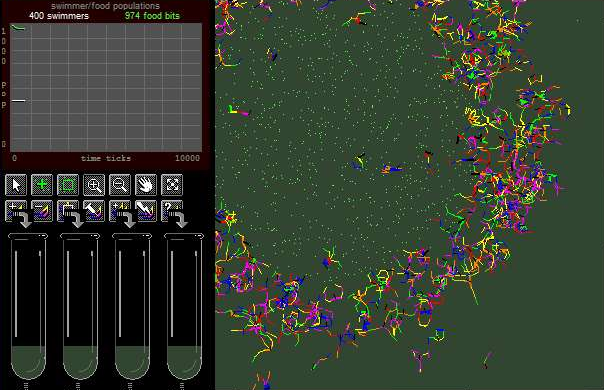Image resolution: width=604 pixels, height=390 pixels.
Task: Activate the zoom out magnifier
Action: coord(120,185)
